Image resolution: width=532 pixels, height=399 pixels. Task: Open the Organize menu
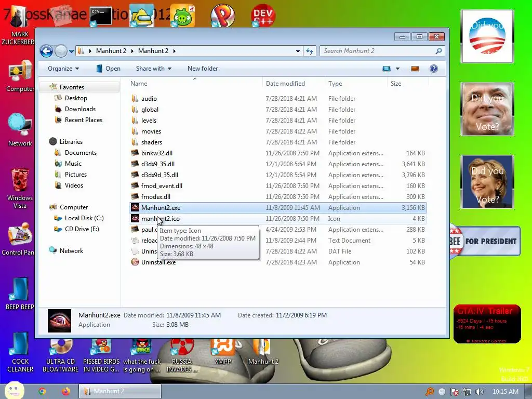63,69
